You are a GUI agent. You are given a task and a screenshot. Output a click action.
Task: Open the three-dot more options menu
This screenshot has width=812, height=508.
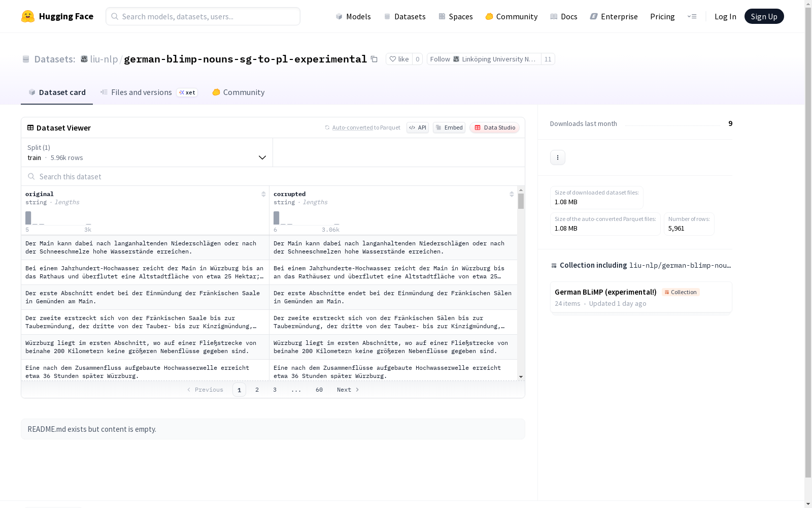pos(557,157)
